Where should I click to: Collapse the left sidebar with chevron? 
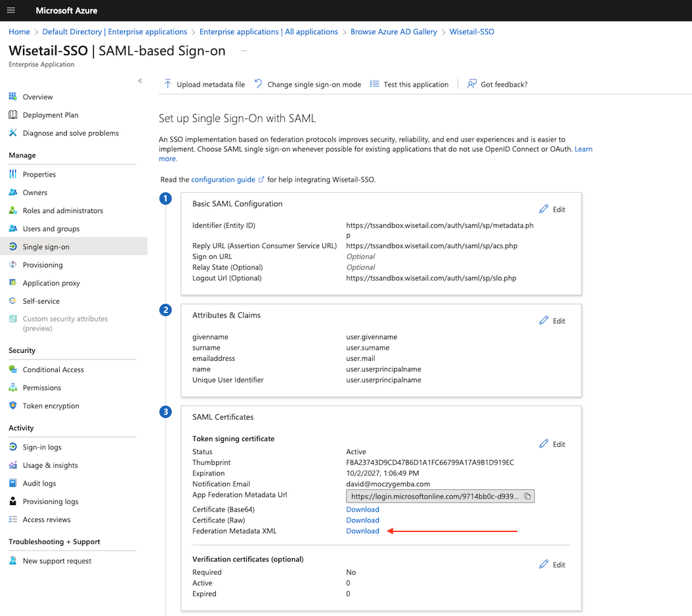(140, 81)
